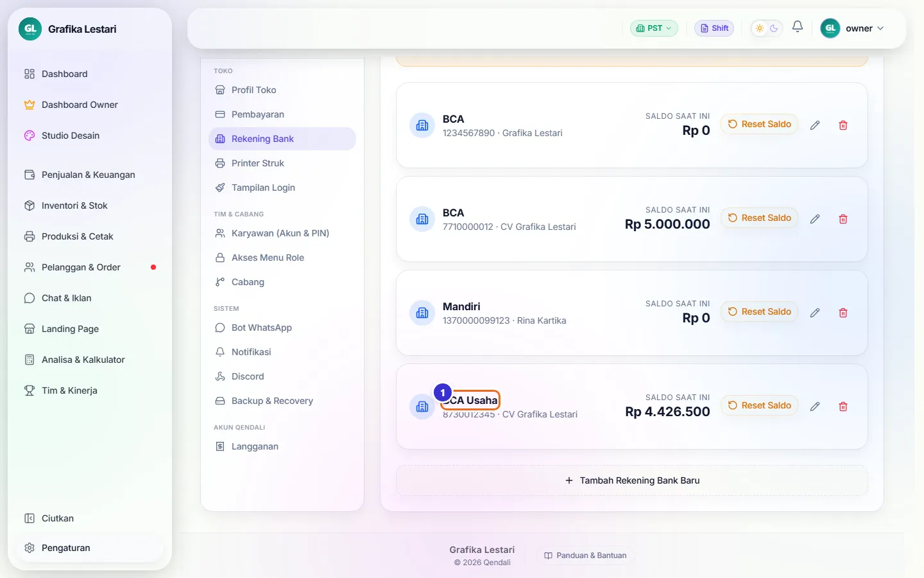Edit the BCA 7710000012 account
The width and height of the screenshot is (924, 578).
815,219
